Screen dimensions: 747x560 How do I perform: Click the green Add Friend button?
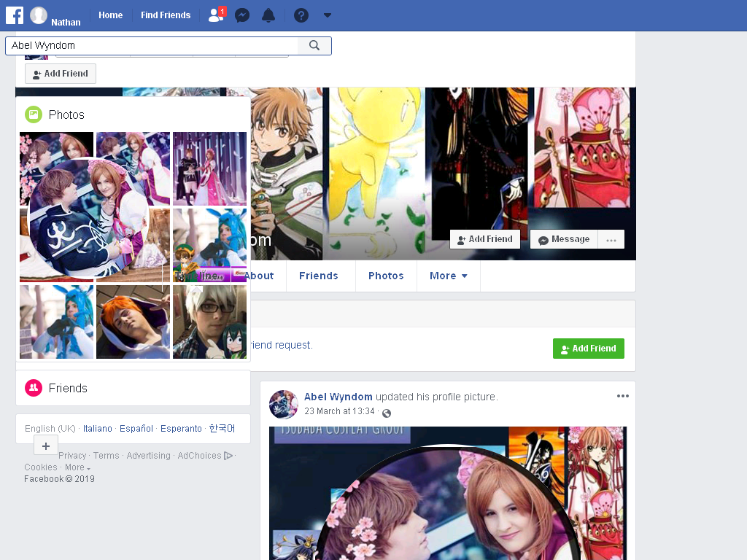coord(589,349)
